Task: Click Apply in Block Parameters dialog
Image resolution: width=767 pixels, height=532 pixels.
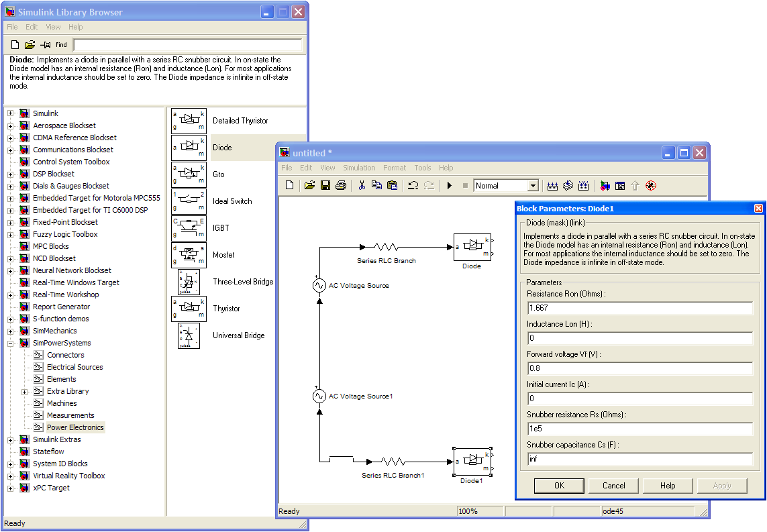Action: (x=722, y=486)
